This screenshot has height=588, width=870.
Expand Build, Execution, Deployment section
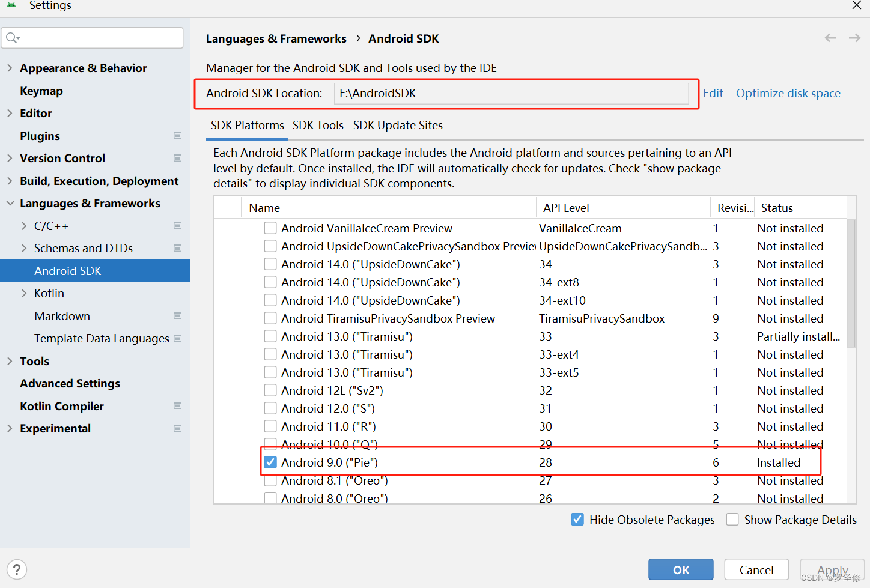(10, 181)
